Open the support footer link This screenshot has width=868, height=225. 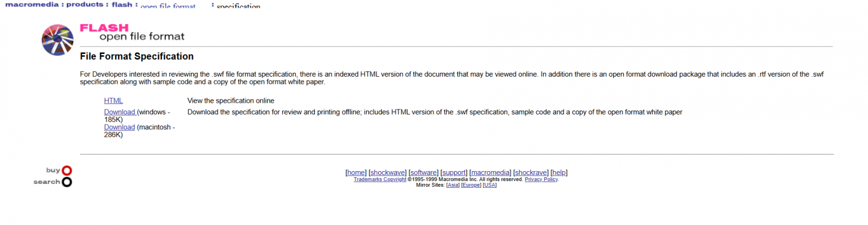454,172
